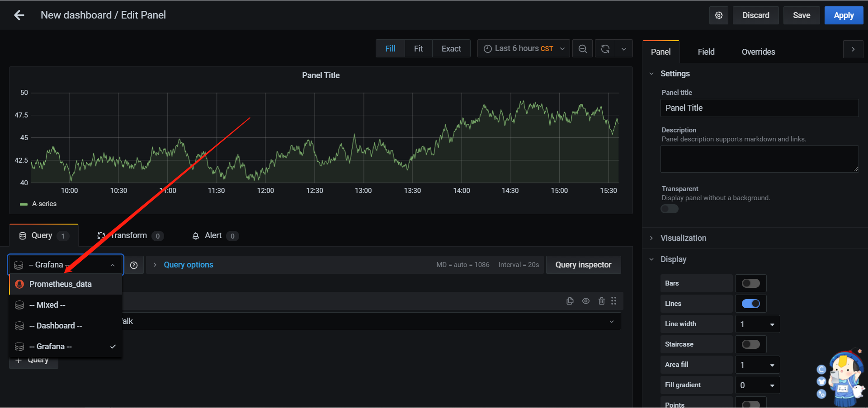Go back using the left arrow icon

19,15
